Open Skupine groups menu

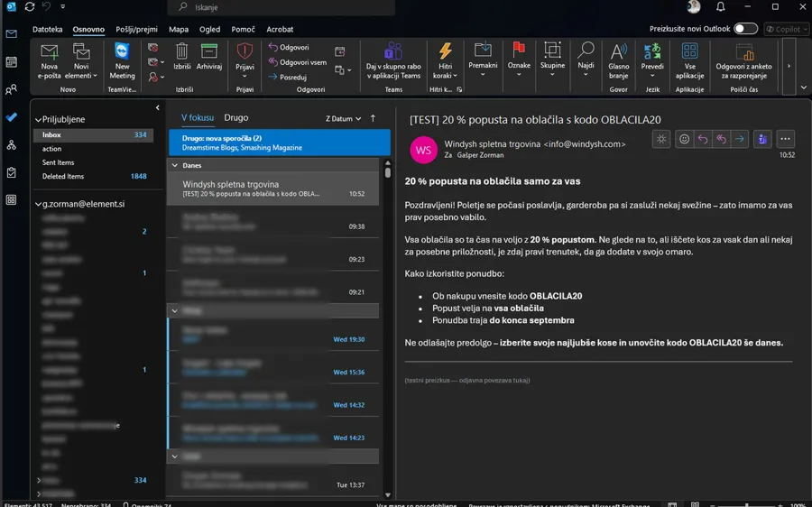tap(552, 60)
